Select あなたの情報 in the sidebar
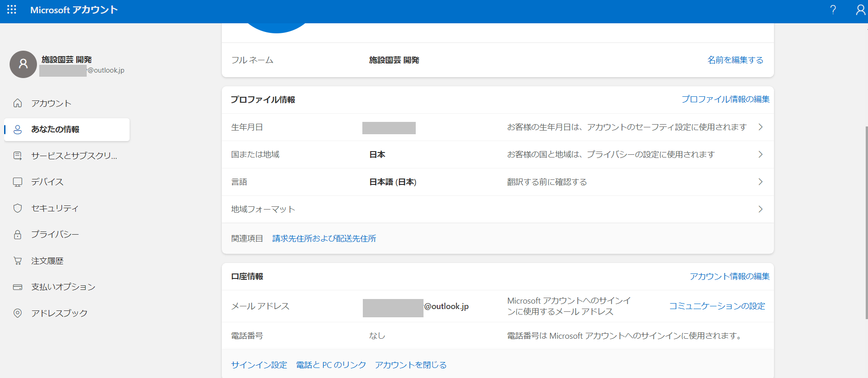 coord(67,130)
